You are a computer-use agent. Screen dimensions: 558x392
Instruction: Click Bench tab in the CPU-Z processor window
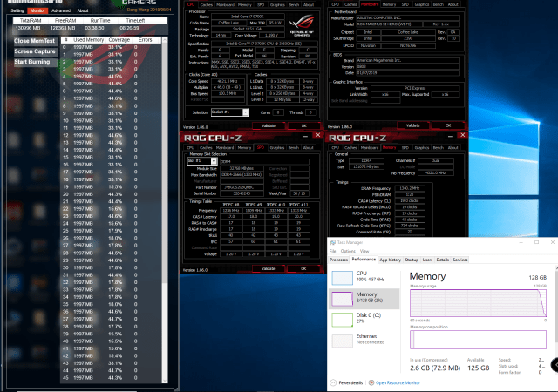[294, 4]
